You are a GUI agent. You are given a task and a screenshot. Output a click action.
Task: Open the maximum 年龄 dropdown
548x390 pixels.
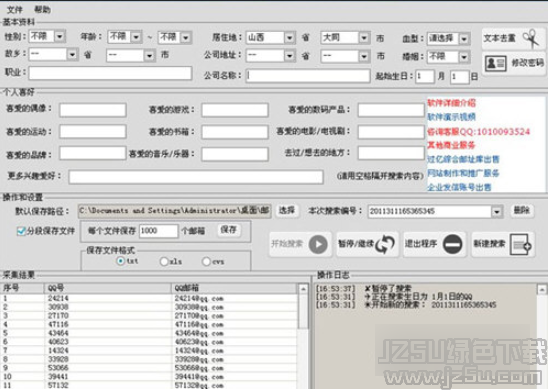[186, 37]
